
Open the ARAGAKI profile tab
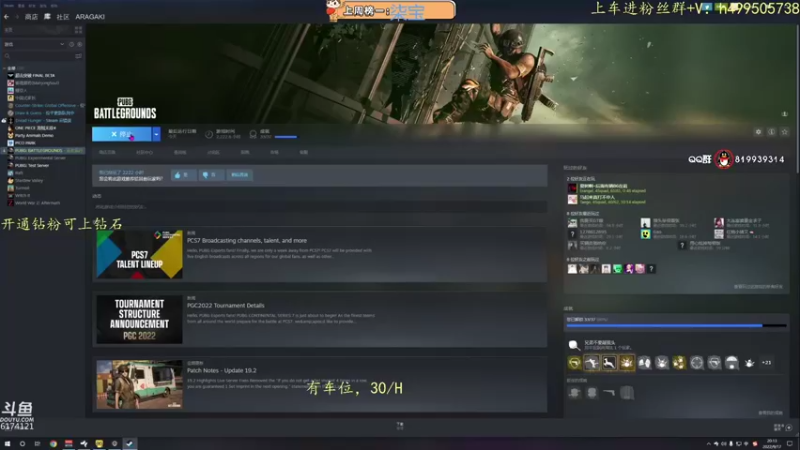(x=90, y=17)
